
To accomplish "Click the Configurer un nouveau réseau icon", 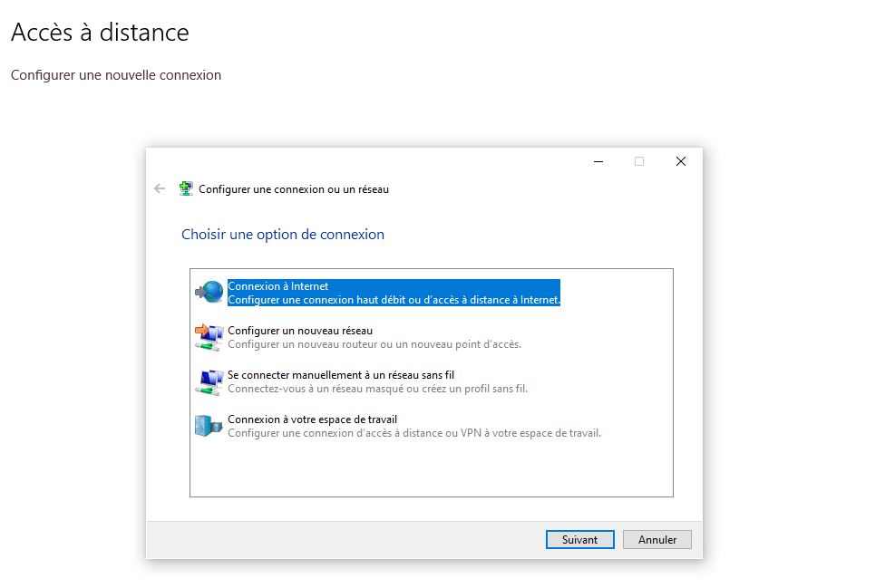I will pyautogui.click(x=209, y=337).
